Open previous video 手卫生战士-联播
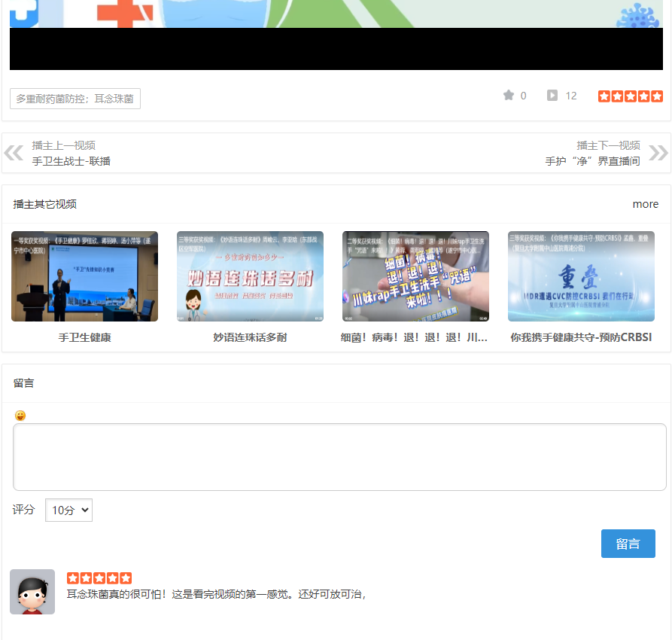Screen dimensions: 672x640 [71, 161]
